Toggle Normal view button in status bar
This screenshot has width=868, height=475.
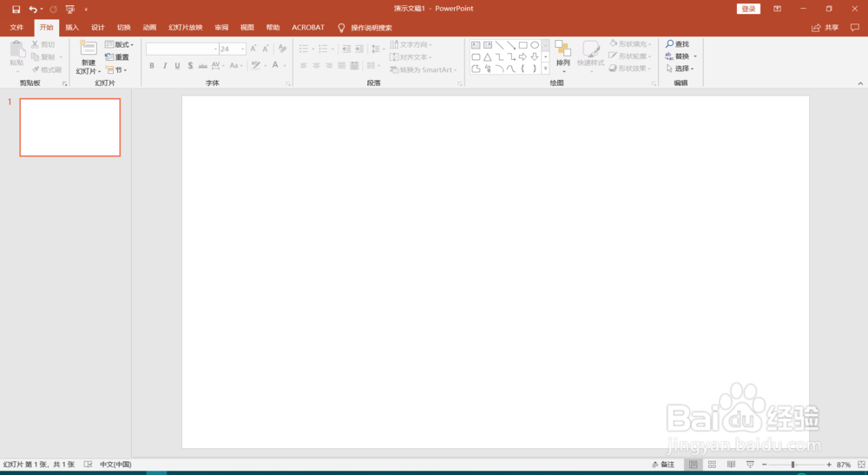[693, 465]
